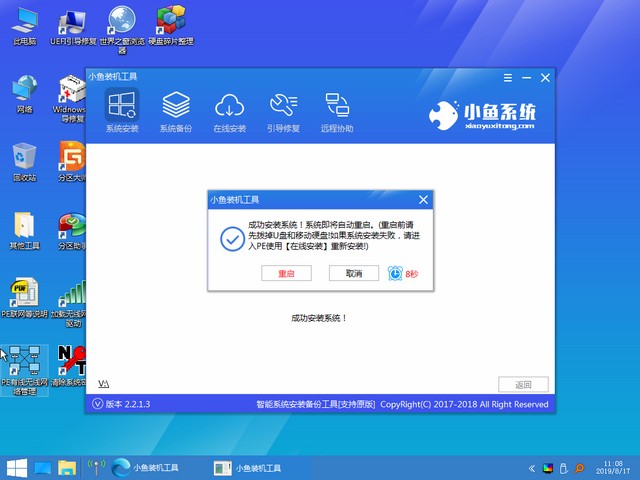Image resolution: width=640 pixels, height=480 pixels.
Task: Click the taskbar clock showing 11:08
Action: [609, 467]
